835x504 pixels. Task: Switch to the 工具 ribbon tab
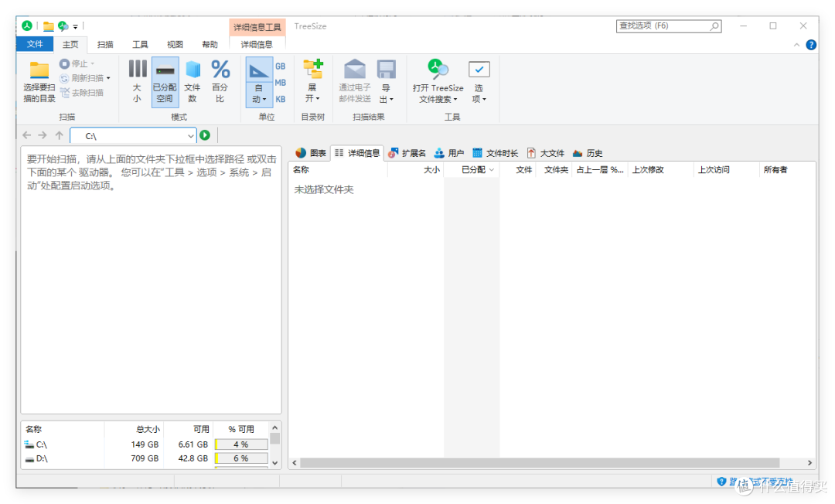140,44
